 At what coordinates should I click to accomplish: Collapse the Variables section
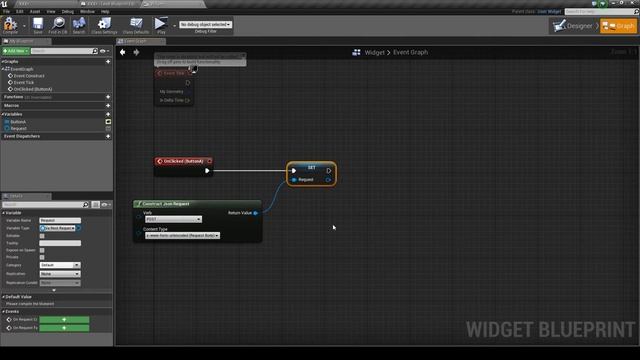coord(3,114)
